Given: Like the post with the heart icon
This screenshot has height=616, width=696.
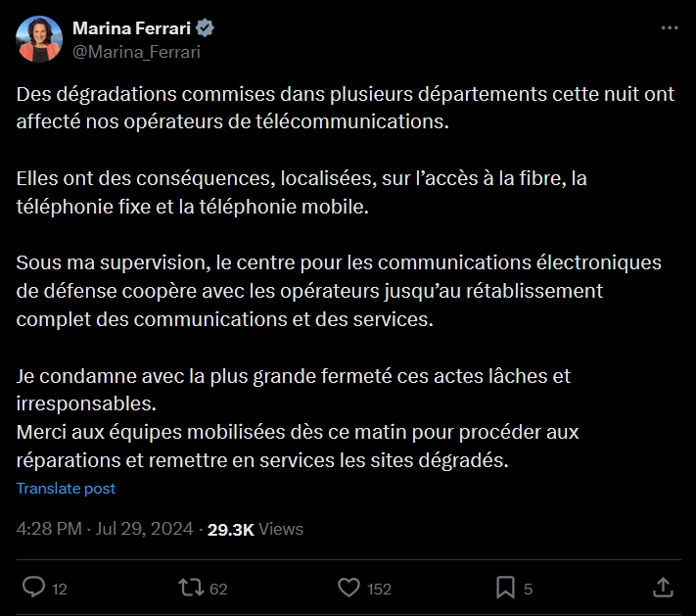Looking at the screenshot, I should pyautogui.click(x=348, y=588).
